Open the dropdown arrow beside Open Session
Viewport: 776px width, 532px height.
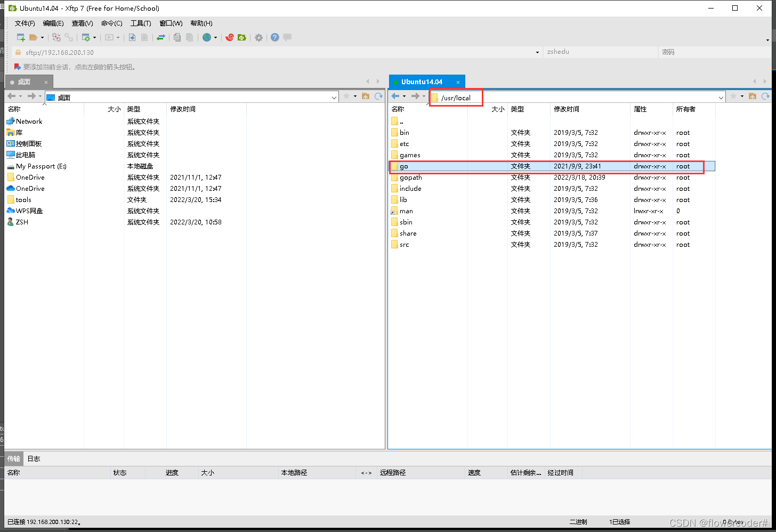[x=42, y=38]
